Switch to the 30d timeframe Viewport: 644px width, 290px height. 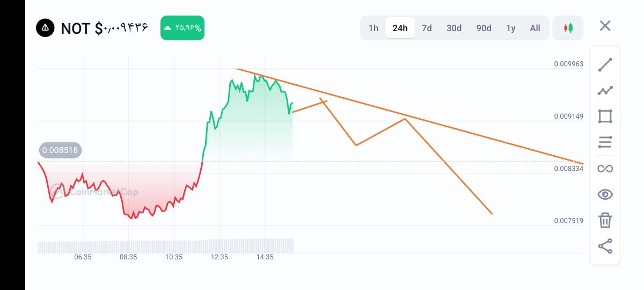click(x=454, y=28)
